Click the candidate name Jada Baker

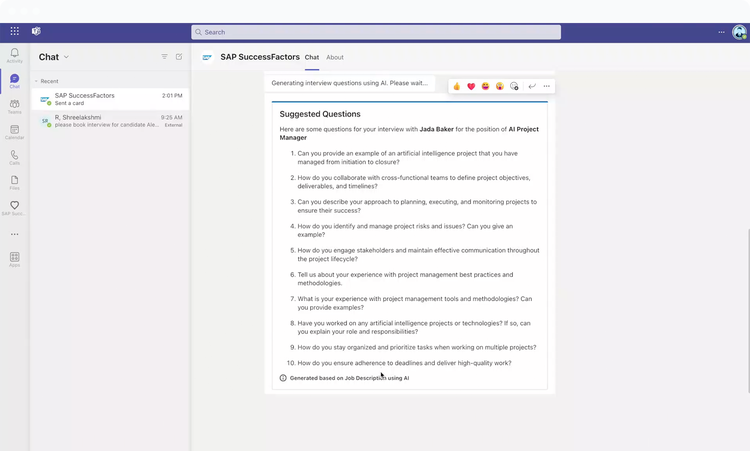(x=436, y=129)
